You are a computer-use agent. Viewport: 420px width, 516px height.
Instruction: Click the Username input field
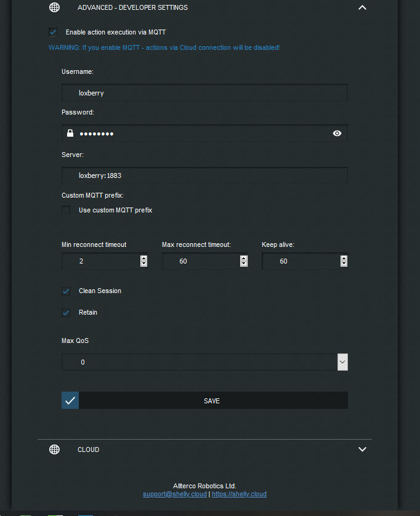(204, 92)
